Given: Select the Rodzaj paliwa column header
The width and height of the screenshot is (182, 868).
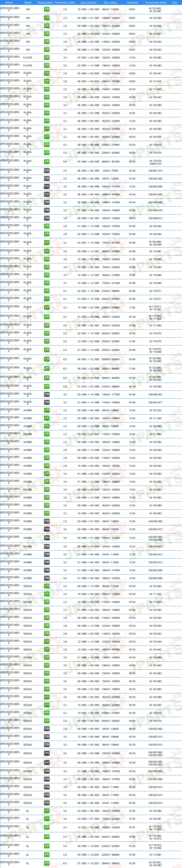Looking at the screenshot, I should 45,2.
